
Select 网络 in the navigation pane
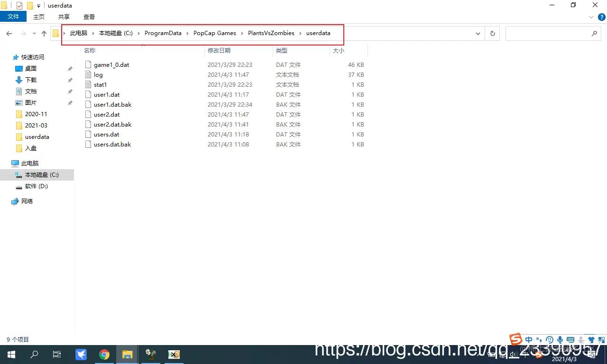pyautogui.click(x=27, y=201)
